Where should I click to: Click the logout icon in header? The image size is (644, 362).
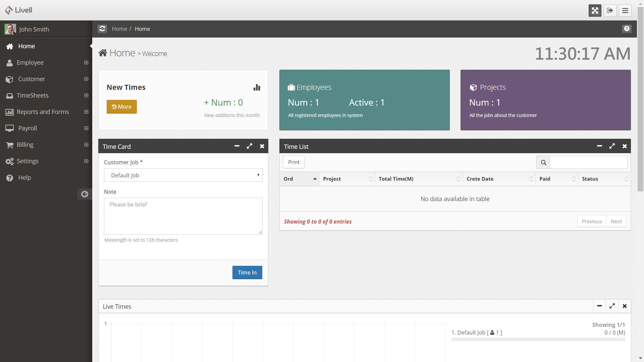[x=610, y=10]
